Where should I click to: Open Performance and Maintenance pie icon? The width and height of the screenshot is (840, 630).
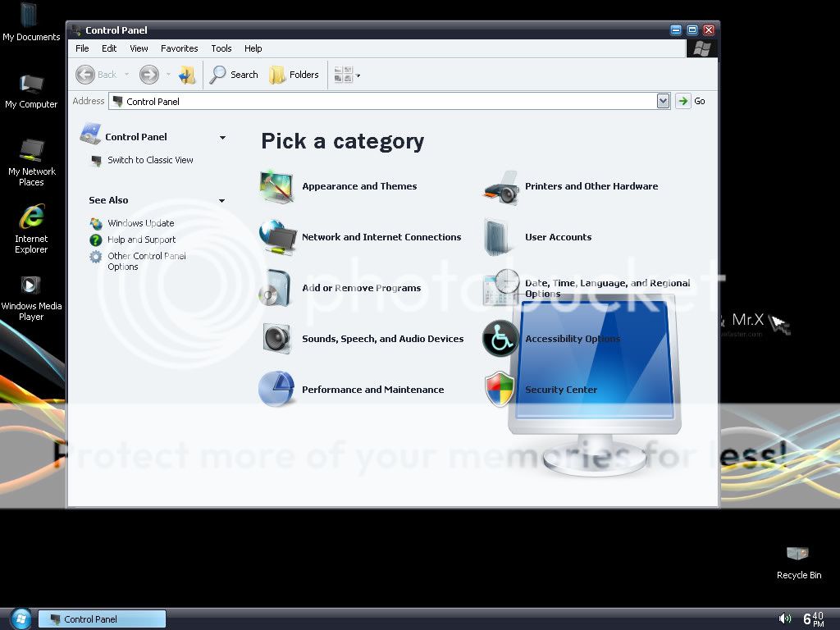click(276, 389)
